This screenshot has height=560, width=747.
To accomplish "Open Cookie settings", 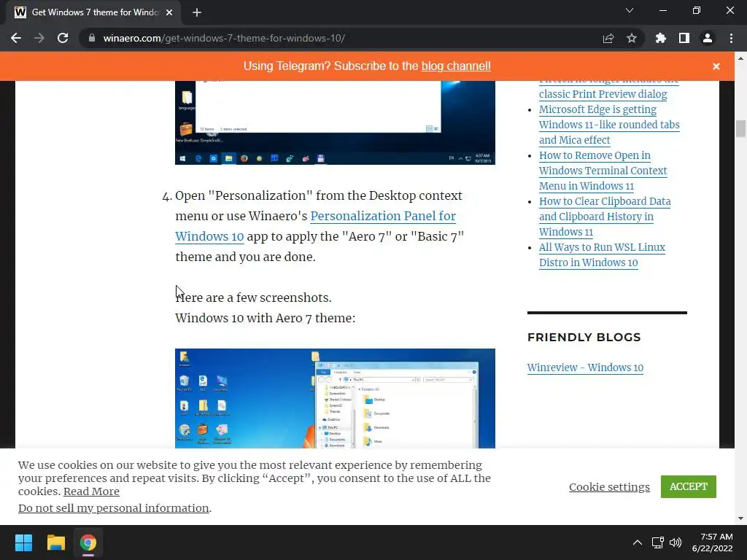I will tap(609, 486).
